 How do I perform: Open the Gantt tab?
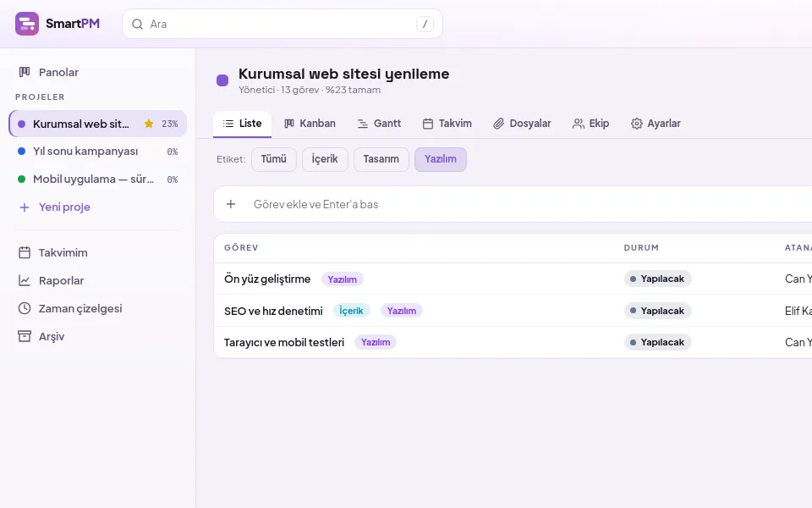coord(379,124)
